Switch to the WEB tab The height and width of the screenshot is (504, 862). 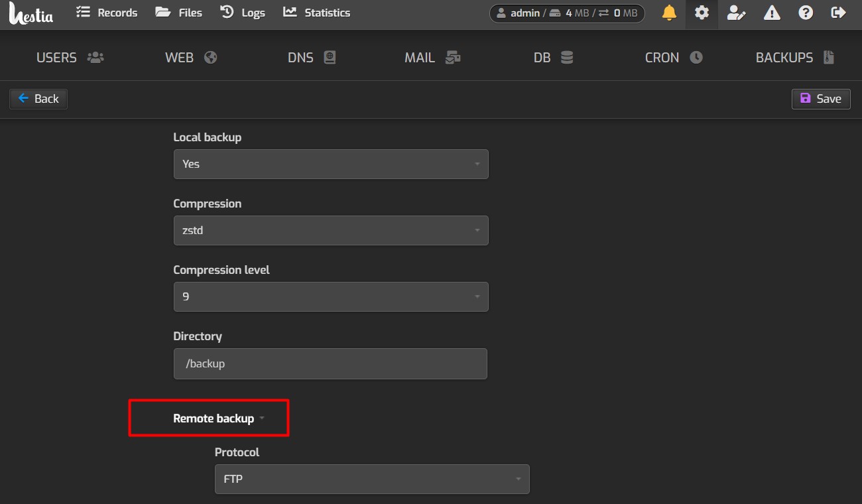pos(191,58)
